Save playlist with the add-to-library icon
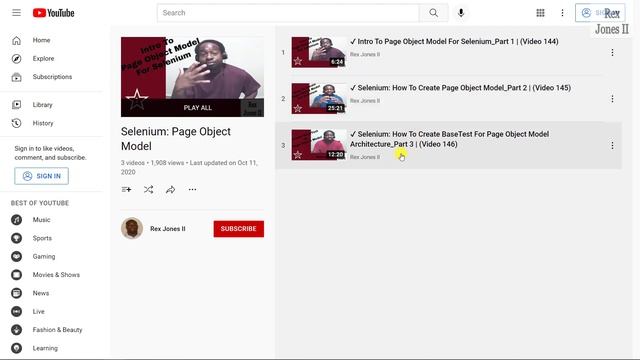 coord(126,189)
